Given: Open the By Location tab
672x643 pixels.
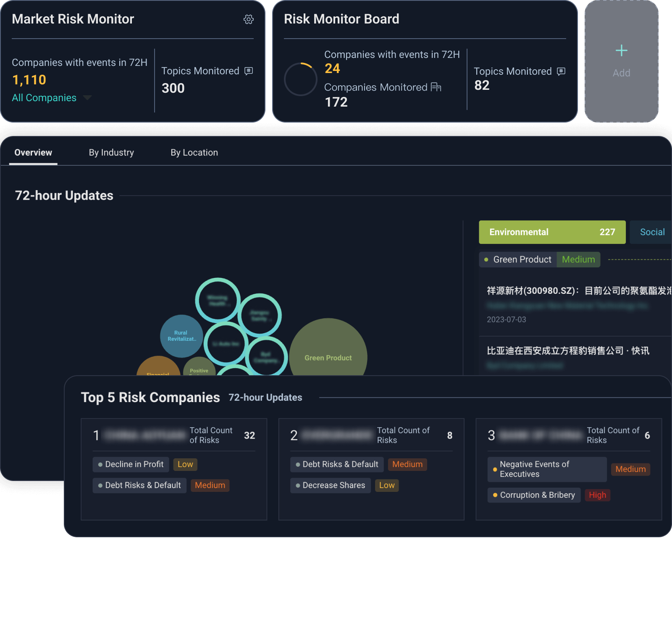Looking at the screenshot, I should point(194,153).
